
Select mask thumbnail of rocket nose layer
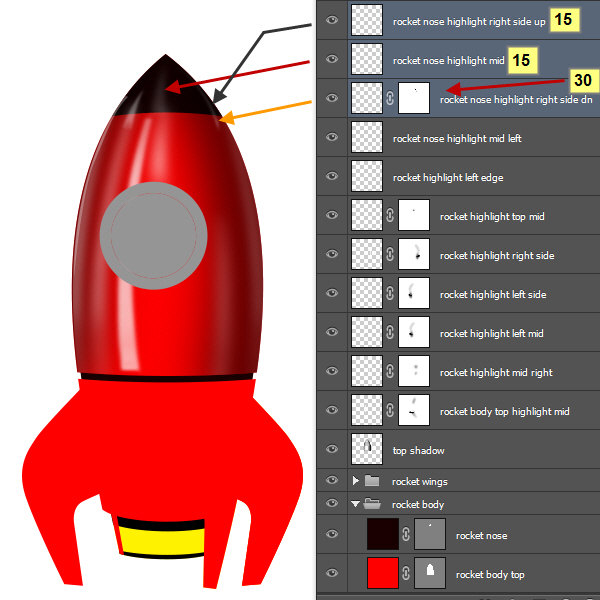430,535
